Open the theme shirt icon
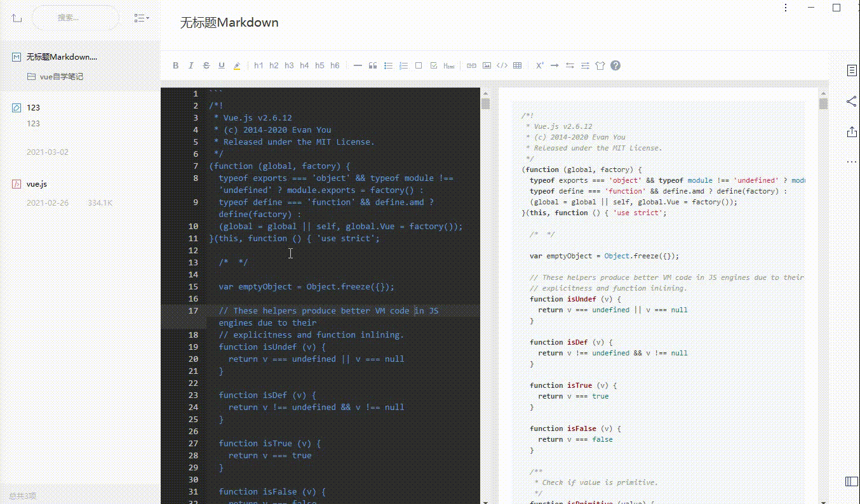860x504 pixels. pyautogui.click(x=600, y=65)
